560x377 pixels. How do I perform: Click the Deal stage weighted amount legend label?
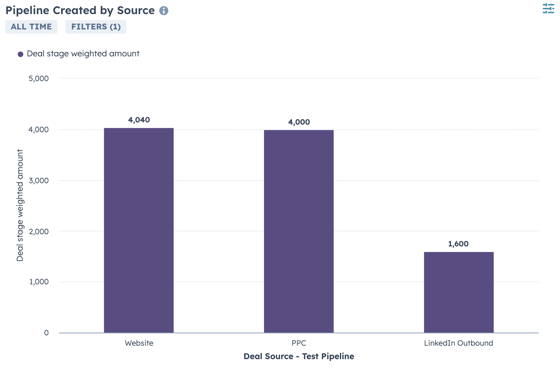[x=83, y=54]
